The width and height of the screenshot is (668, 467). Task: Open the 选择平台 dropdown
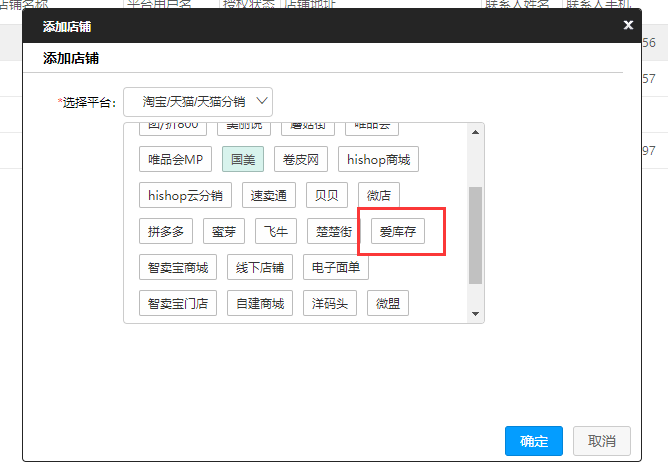pos(198,102)
